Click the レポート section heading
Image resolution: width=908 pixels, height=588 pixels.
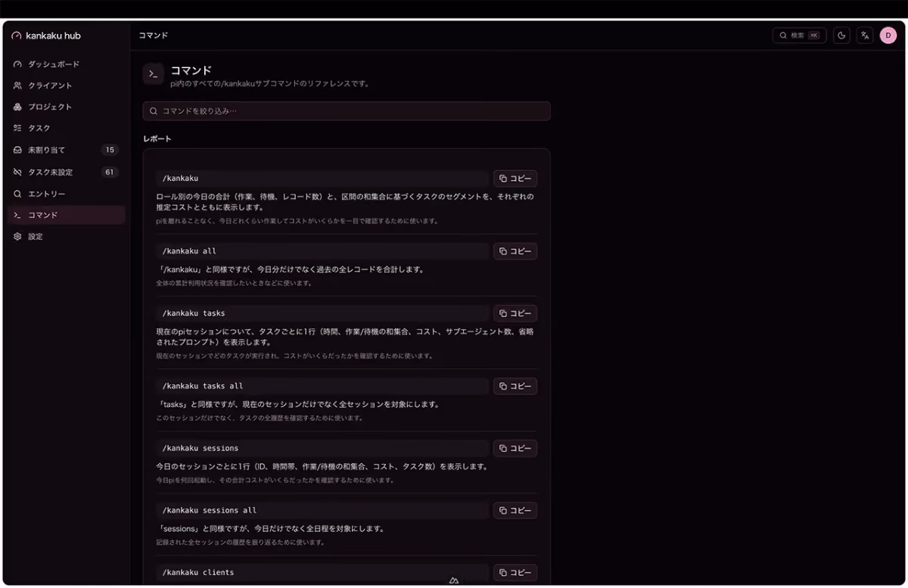(x=157, y=138)
